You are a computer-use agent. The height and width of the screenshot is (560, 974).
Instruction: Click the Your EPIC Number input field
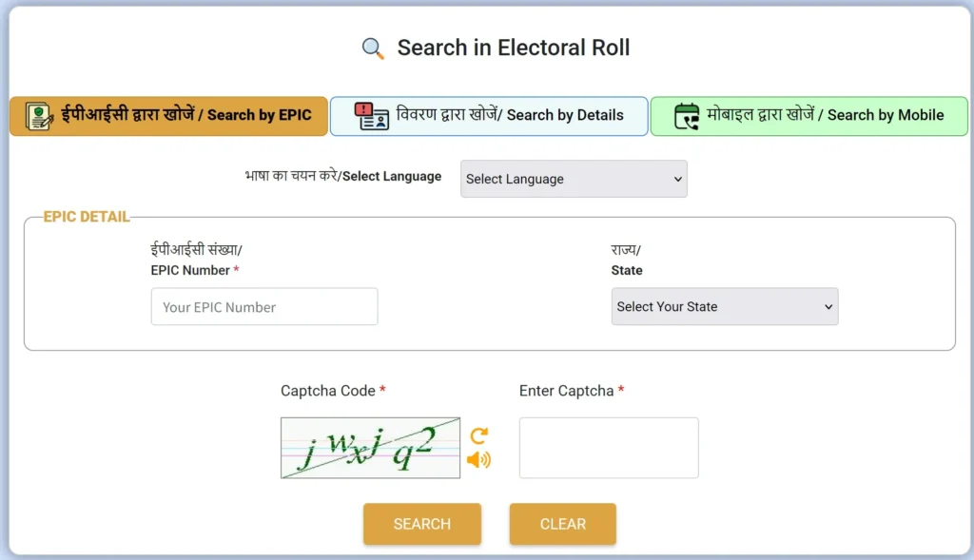[263, 306]
